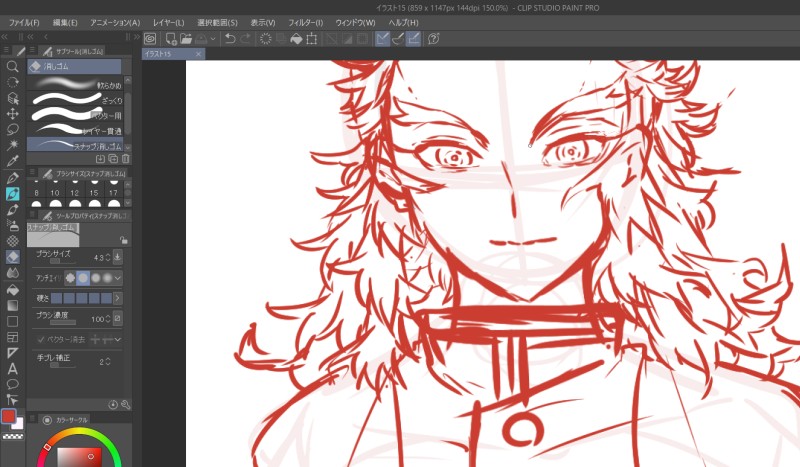Screen dimensions: 800x467
Task: Select the Frame border tool
Action: point(12,337)
